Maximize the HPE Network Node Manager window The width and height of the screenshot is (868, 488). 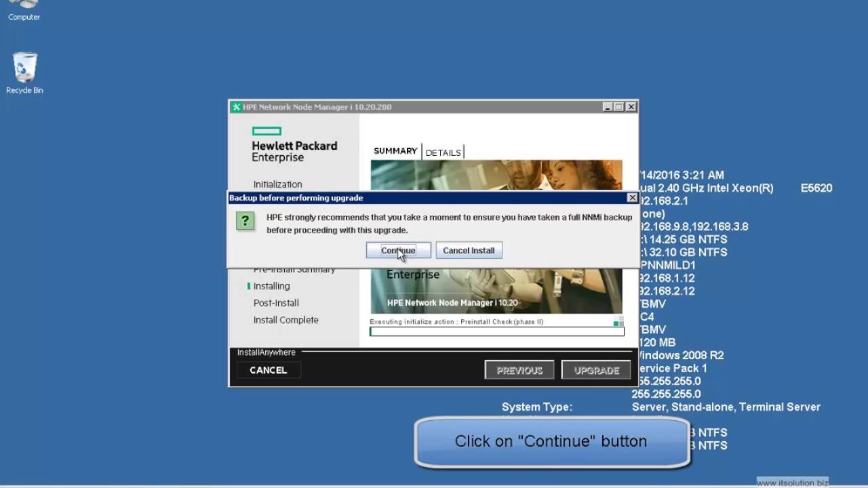[x=619, y=107]
